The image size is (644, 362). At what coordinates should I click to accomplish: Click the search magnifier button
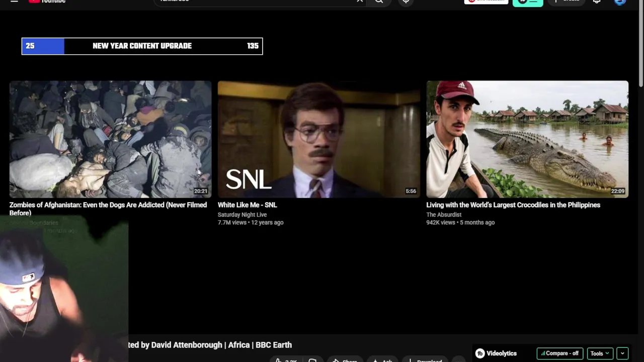(379, 2)
